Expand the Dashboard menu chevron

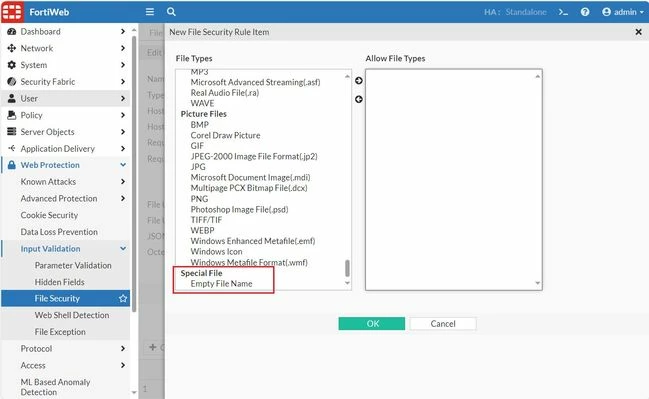123,31
